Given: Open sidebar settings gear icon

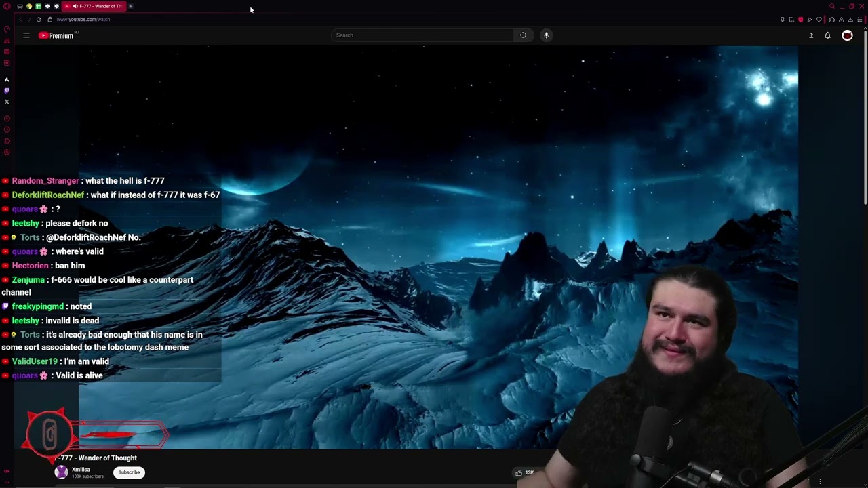Looking at the screenshot, I should point(7,152).
